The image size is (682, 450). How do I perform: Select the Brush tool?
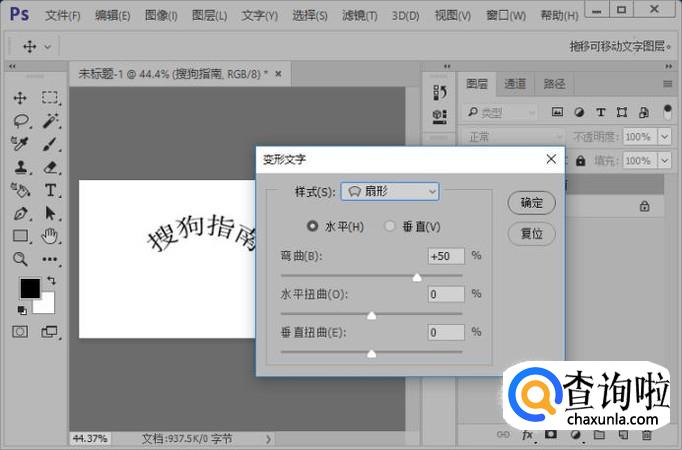coord(50,144)
